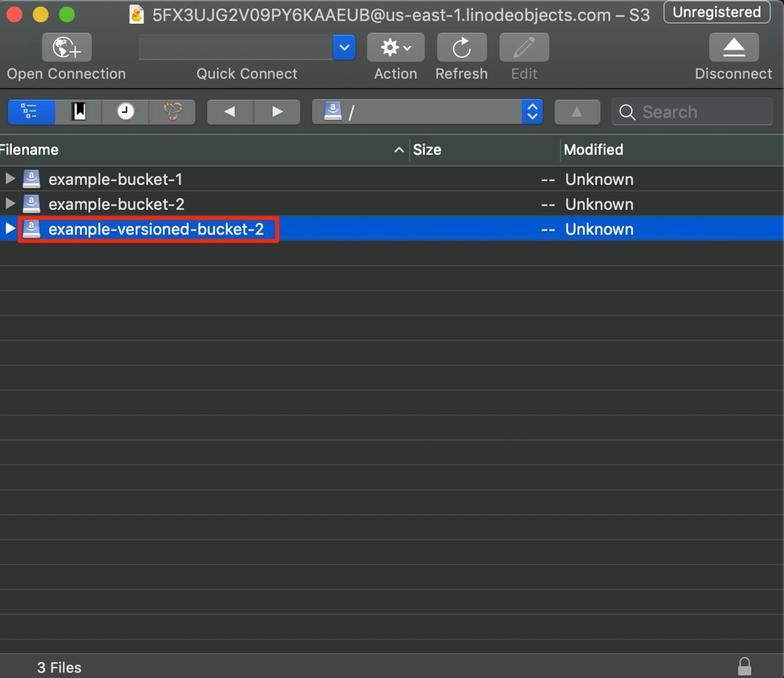
Task: Click the Unregistered badge
Action: click(x=716, y=12)
